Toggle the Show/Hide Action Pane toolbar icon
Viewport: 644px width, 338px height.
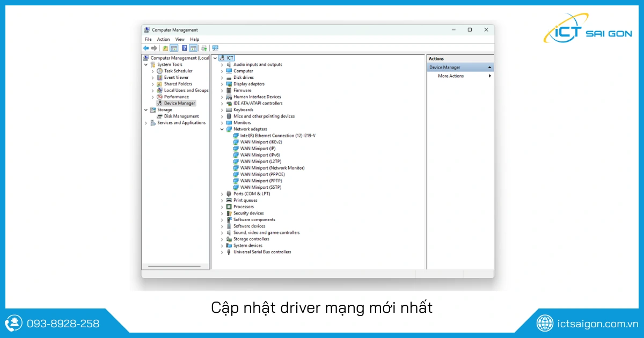(193, 48)
